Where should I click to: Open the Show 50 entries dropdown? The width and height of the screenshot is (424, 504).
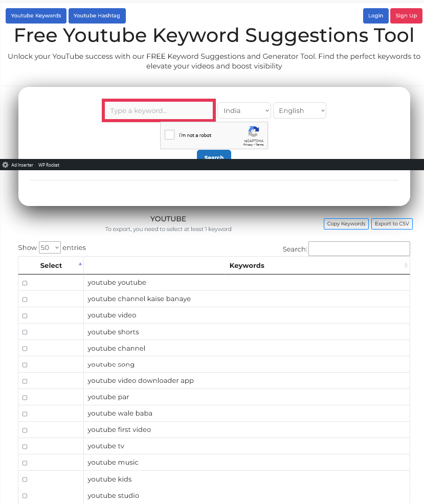pyautogui.click(x=50, y=247)
